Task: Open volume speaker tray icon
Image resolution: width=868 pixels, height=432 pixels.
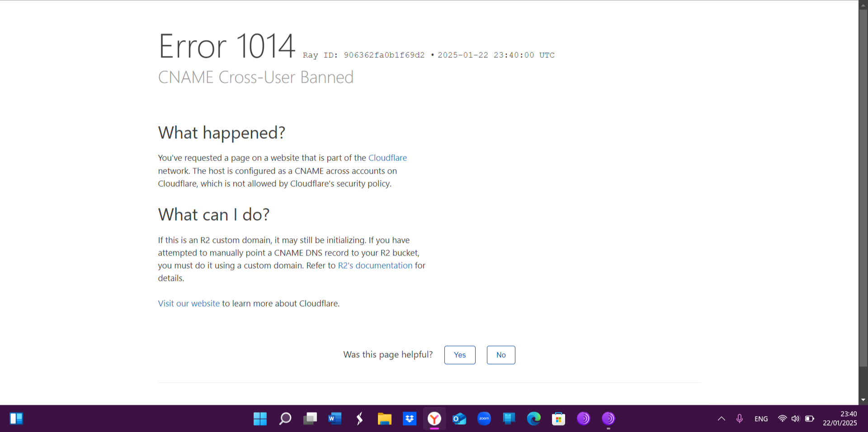Action: click(796, 419)
